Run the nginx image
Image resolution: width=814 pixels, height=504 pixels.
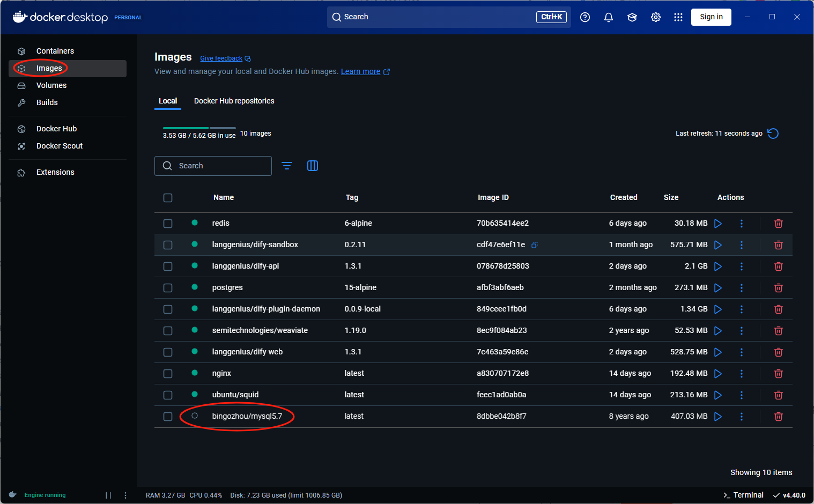[718, 374]
